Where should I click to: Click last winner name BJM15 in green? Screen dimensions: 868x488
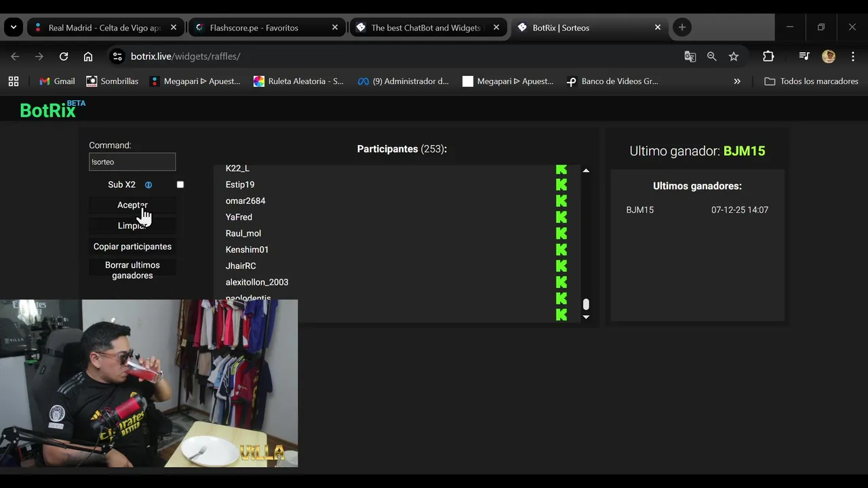tap(744, 151)
